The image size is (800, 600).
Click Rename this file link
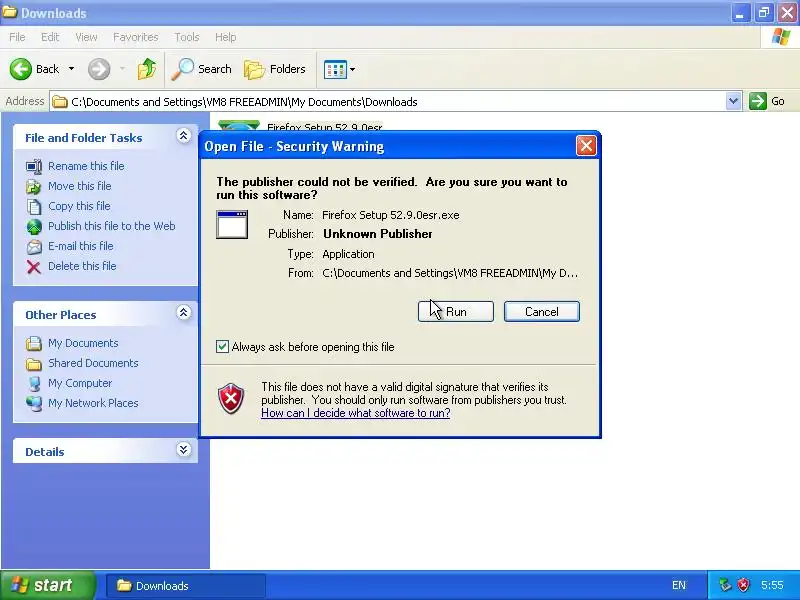pyautogui.click(x=86, y=166)
